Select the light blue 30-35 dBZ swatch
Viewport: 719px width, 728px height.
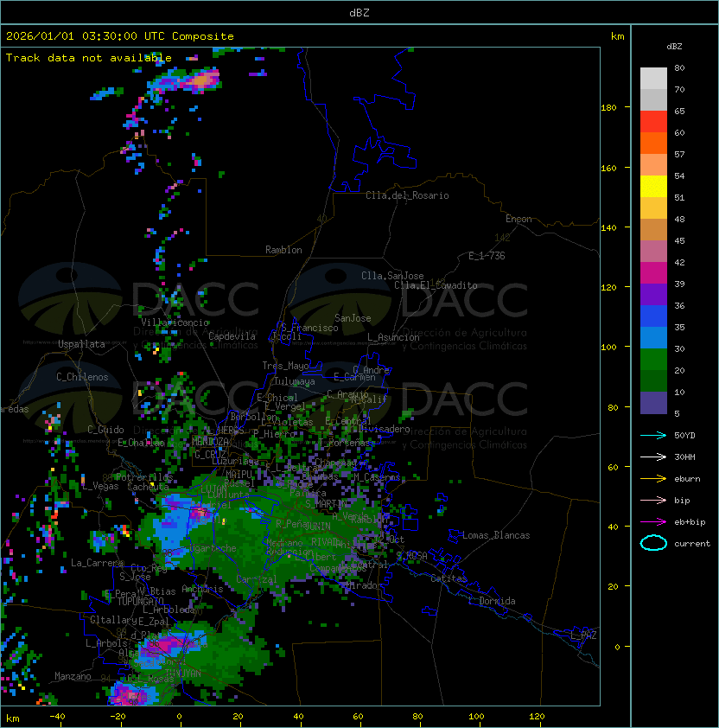click(653, 338)
